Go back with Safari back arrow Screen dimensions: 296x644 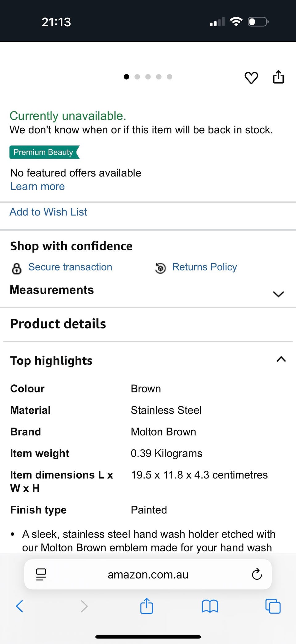click(x=19, y=606)
